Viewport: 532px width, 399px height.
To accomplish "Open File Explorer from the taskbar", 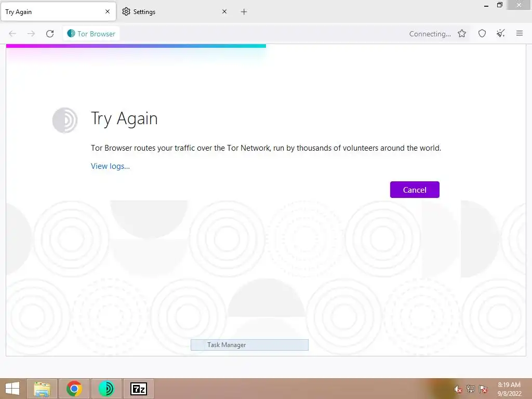I will pyautogui.click(x=42, y=389).
